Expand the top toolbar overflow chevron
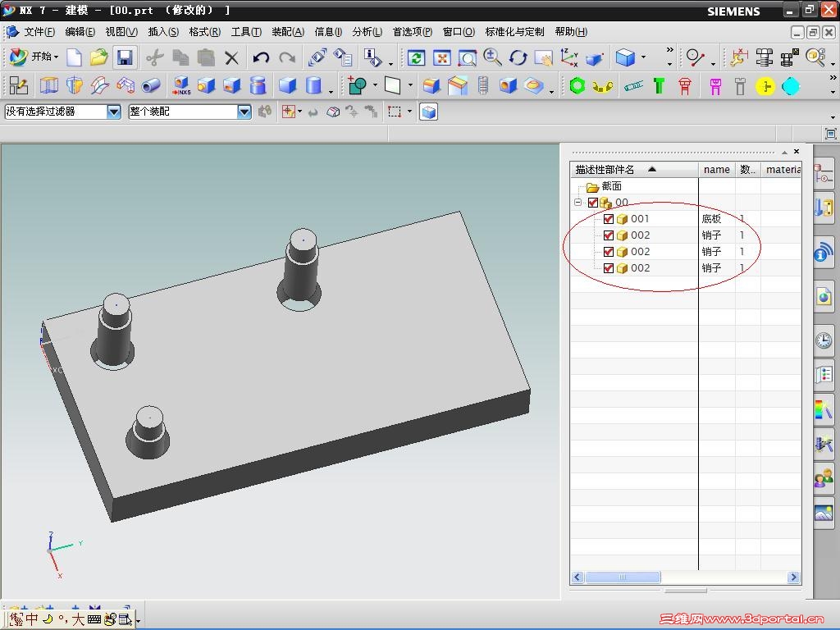Screen dimensions: 840x630 [x=669, y=49]
